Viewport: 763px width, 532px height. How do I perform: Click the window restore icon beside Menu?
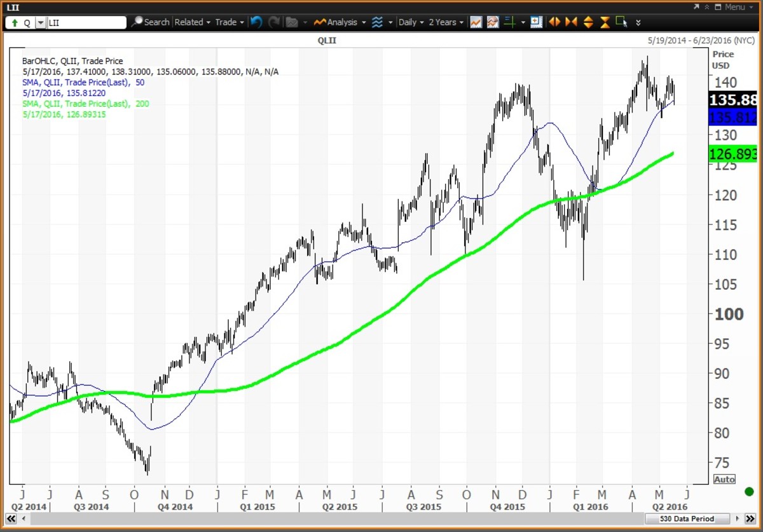coord(718,7)
